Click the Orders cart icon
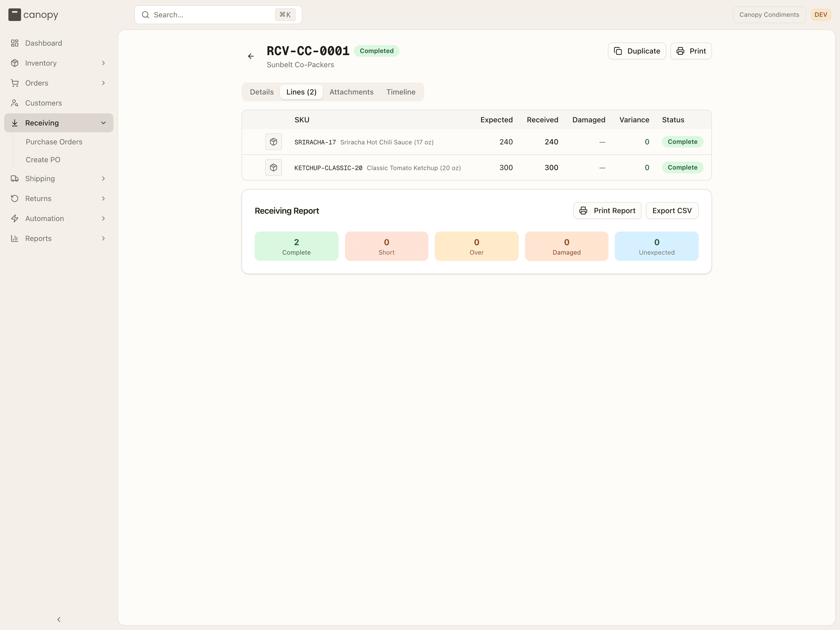The width and height of the screenshot is (840, 630). (15, 83)
